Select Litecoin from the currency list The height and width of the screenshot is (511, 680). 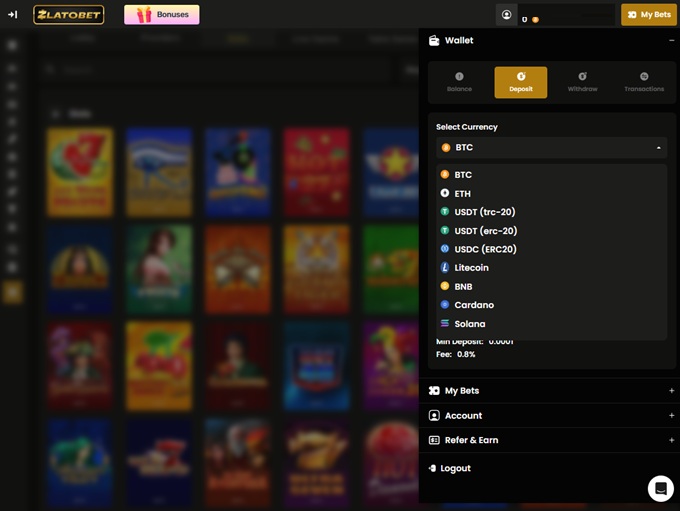click(471, 268)
